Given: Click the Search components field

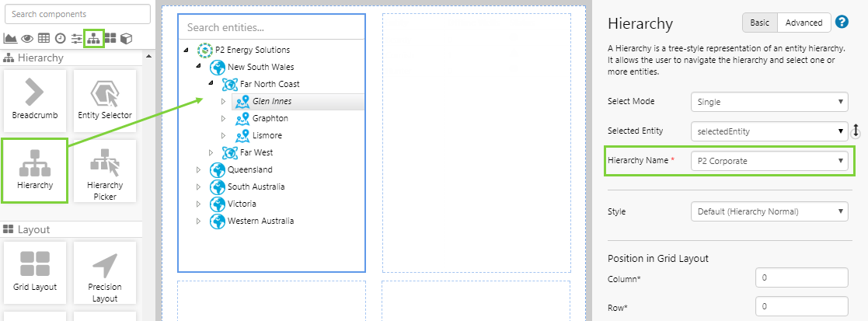Looking at the screenshot, I should (x=78, y=15).
